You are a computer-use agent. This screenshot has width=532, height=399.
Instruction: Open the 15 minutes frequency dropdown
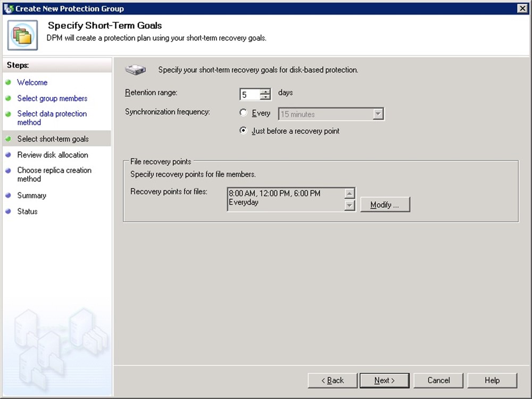(378, 114)
